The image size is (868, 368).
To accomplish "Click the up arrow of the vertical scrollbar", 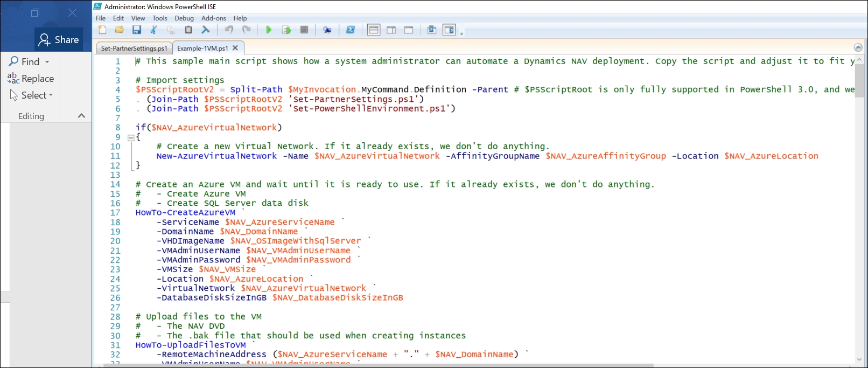I will click(859, 60).
